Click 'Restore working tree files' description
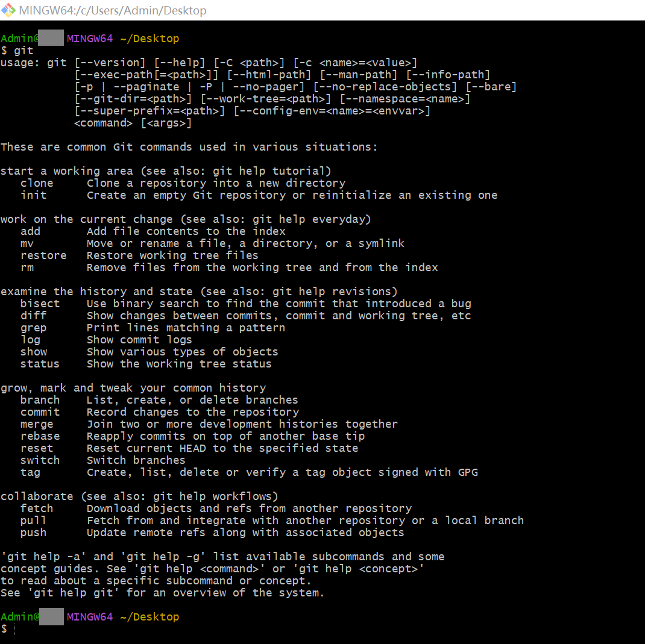 click(x=172, y=255)
